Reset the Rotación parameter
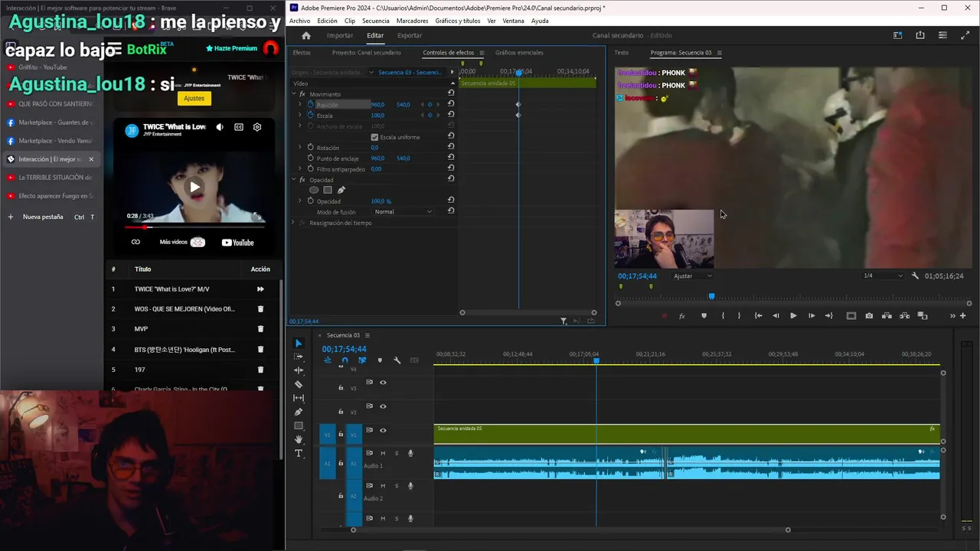Image resolution: width=980 pixels, height=551 pixels. (451, 148)
